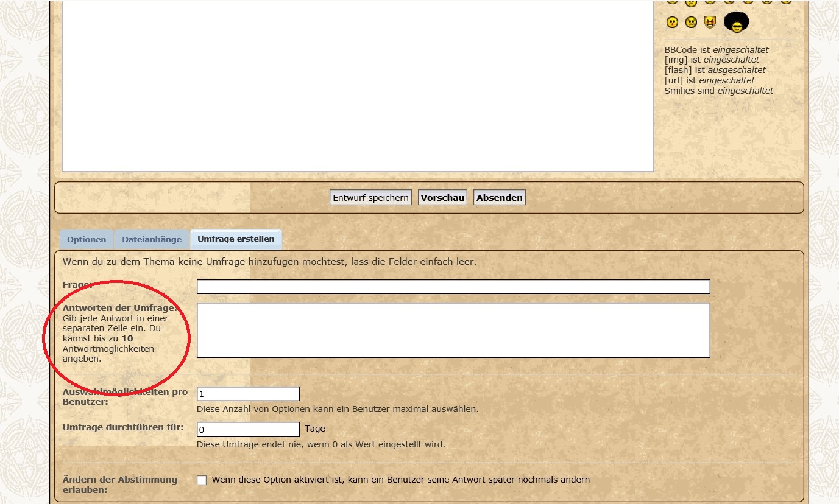Click the Entwurf speichern button

[370, 198]
